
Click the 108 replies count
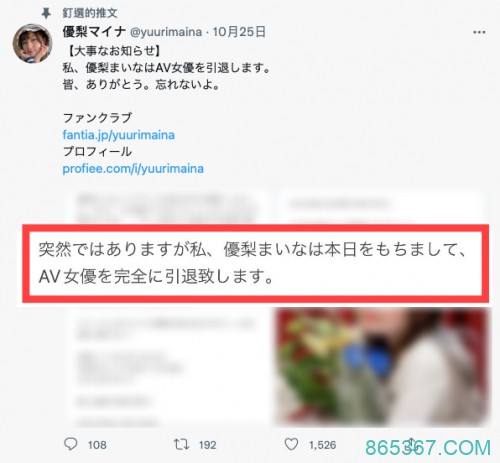point(97,445)
